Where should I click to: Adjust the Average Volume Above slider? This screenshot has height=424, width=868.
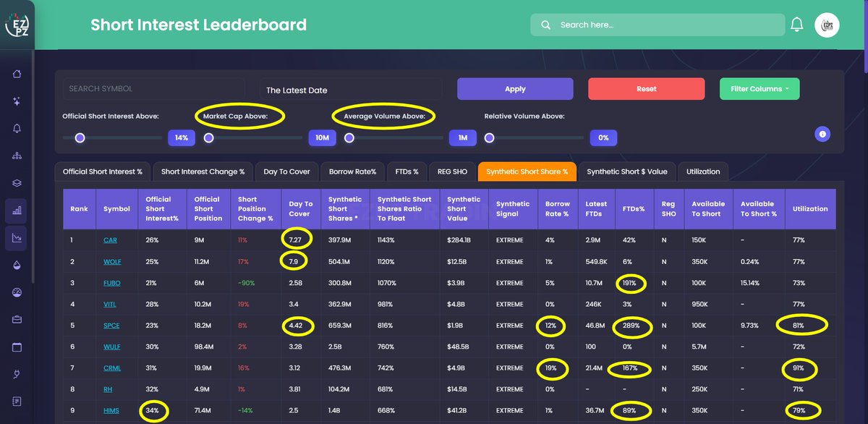(x=349, y=137)
